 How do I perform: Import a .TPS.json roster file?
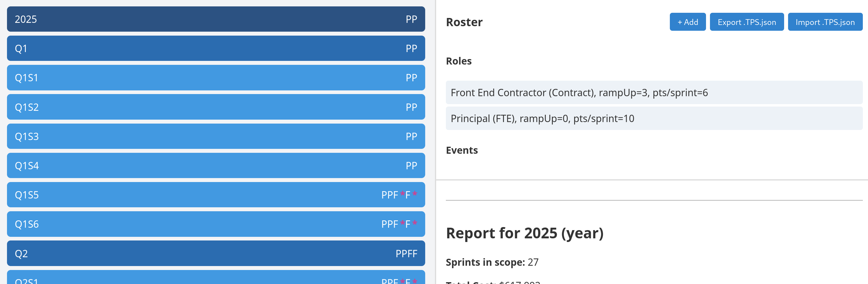tap(825, 22)
